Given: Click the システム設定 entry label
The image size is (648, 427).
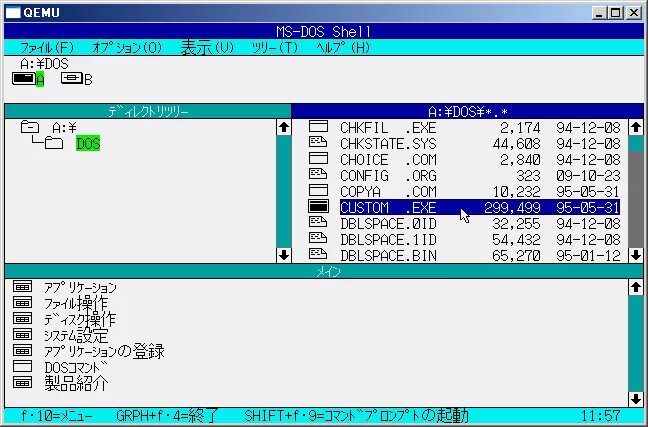Looking at the screenshot, I should 76,335.
